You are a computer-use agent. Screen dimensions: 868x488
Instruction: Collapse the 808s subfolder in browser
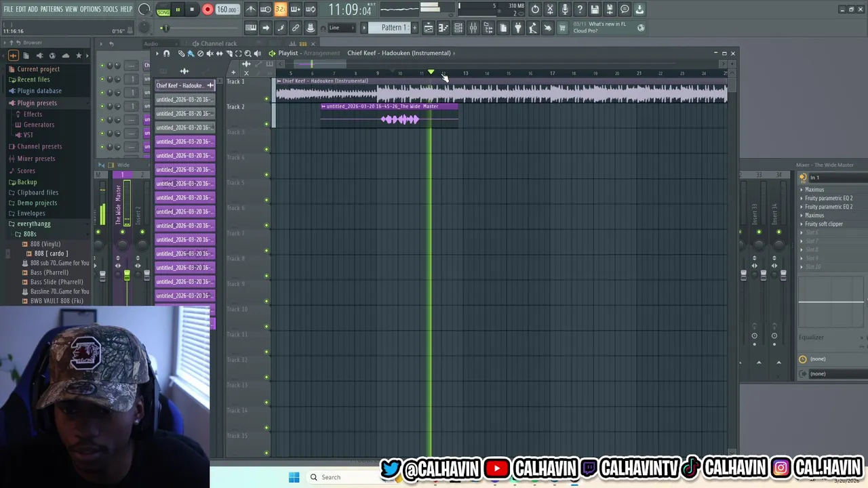pyautogui.click(x=30, y=234)
